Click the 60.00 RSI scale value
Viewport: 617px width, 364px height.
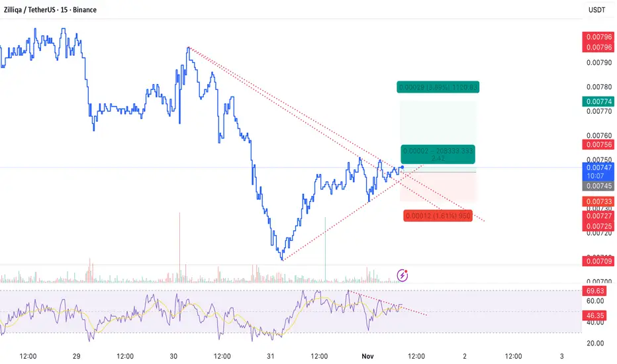(x=595, y=301)
